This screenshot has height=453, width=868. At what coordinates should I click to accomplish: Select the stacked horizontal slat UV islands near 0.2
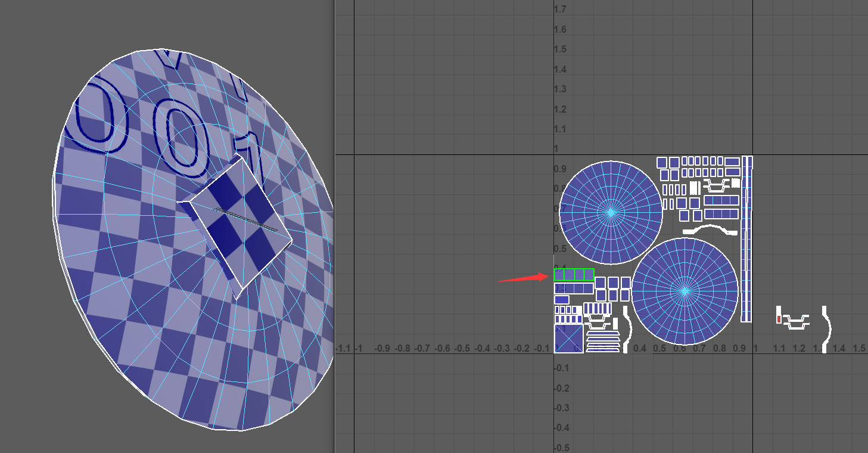point(603,340)
